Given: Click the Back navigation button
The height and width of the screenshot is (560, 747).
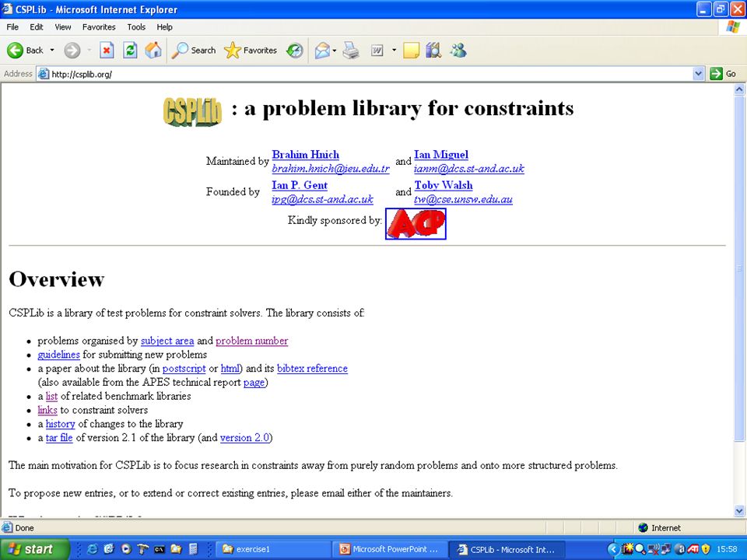Looking at the screenshot, I should coord(25,50).
